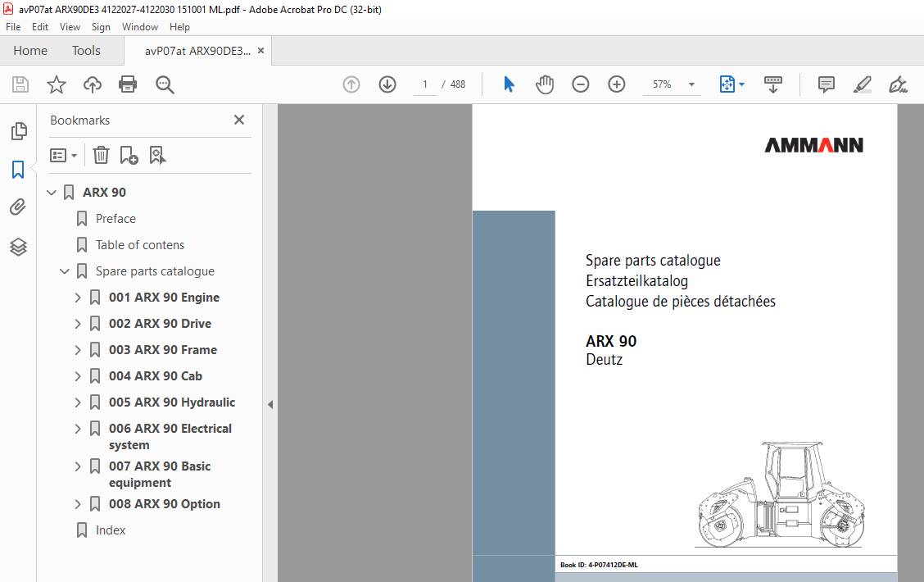924x582 pixels.
Task: Open the Window menu
Action: 139,26
